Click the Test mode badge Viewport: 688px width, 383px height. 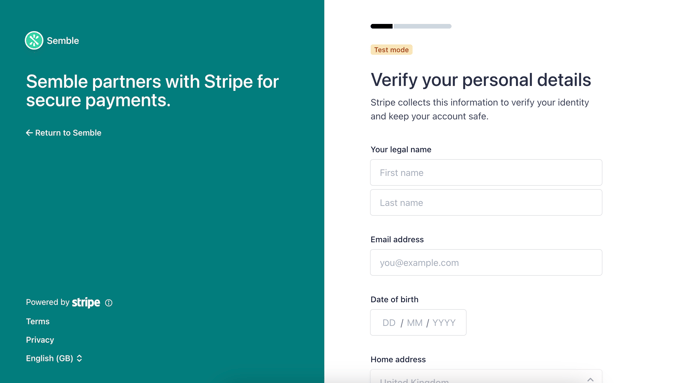391,50
